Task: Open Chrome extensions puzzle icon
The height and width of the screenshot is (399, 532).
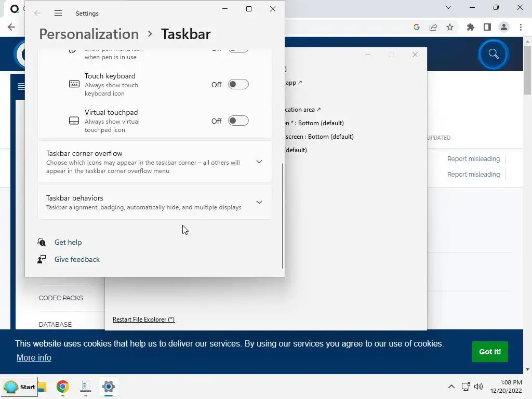Action: tap(471, 27)
